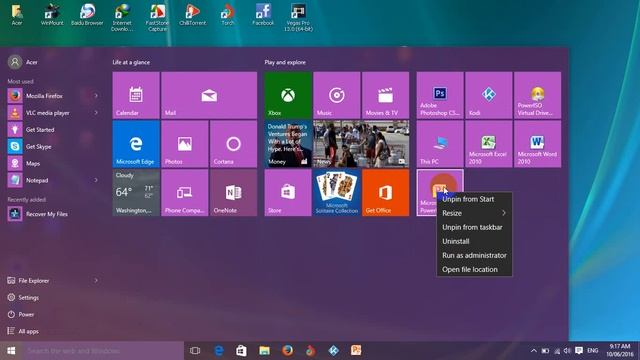
Task: Open Task View on taskbar
Action: click(195, 351)
